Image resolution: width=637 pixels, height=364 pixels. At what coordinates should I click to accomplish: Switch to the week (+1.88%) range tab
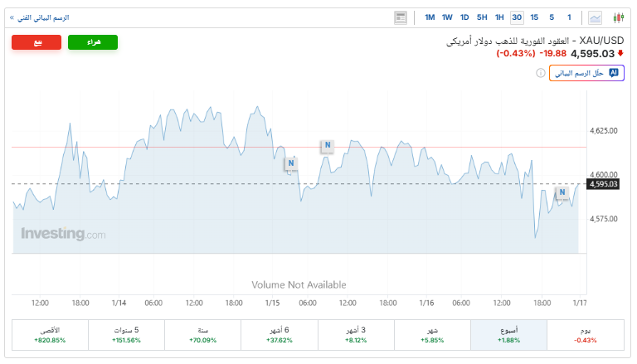point(509,334)
